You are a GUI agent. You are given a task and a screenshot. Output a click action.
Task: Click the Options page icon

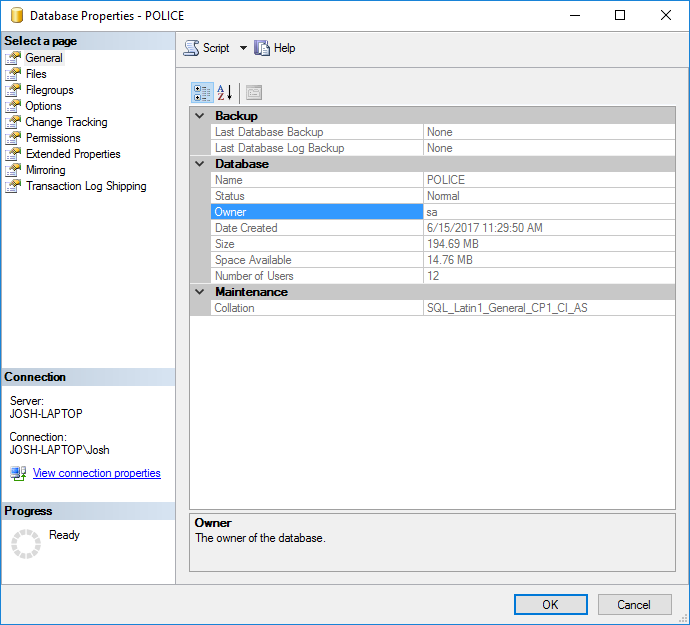pyautogui.click(x=13, y=106)
